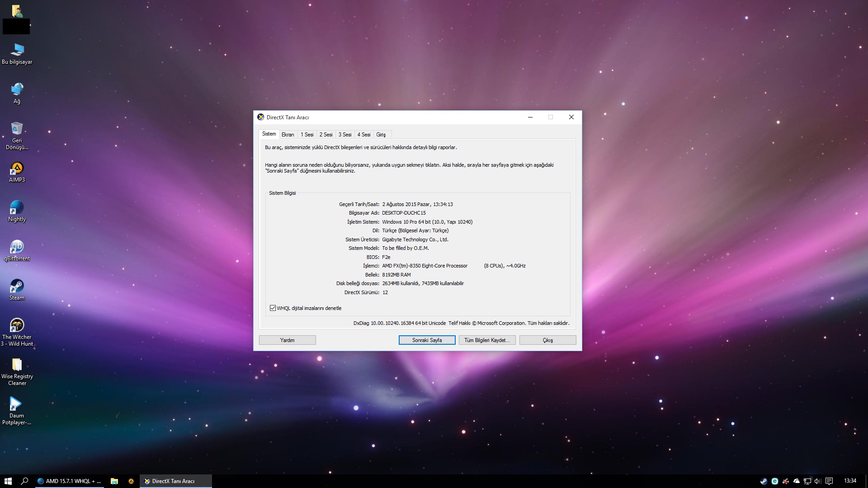
Task: Expand the 3 Sesi tab
Action: 344,134
